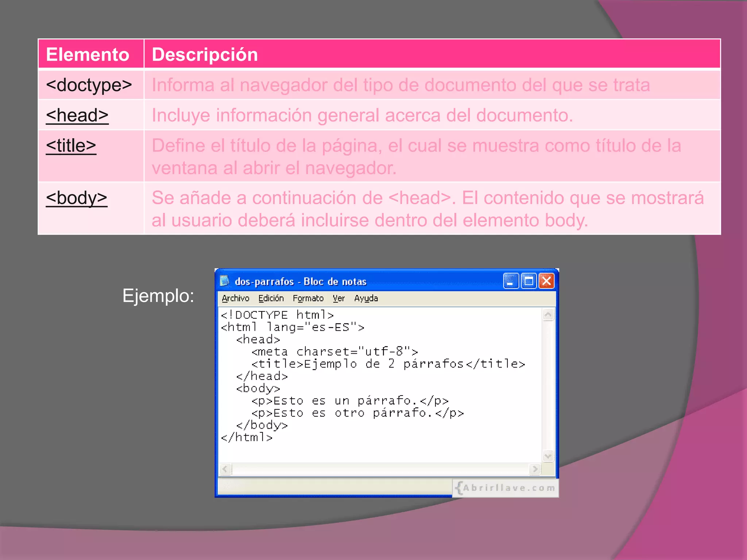The height and width of the screenshot is (560, 747).
Task: Click the vertical scrollbar down arrow
Action: [x=548, y=456]
